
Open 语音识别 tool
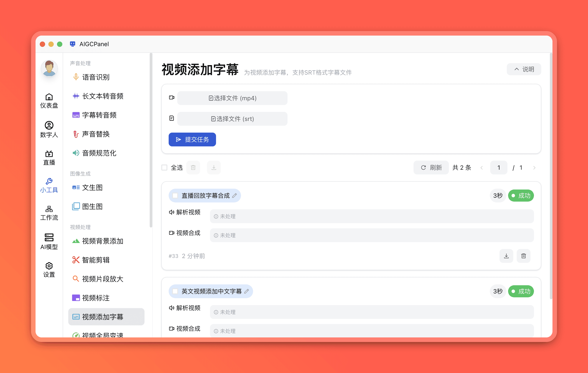pos(106,77)
